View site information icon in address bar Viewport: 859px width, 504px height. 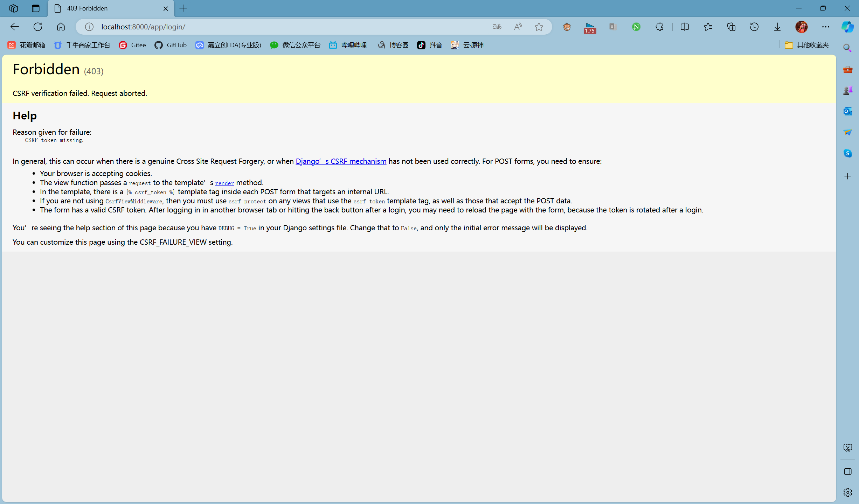point(89,27)
